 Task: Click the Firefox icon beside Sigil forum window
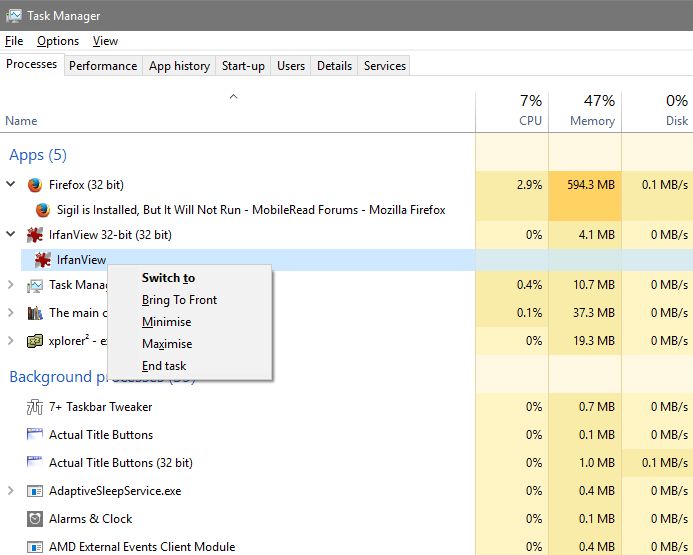point(42,210)
